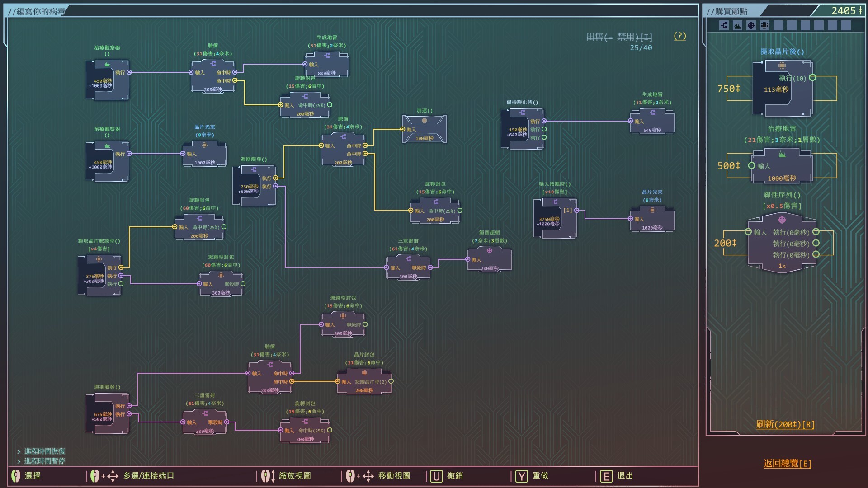Click the chip filter icon in shop
Viewport: 868px width, 488px height.
(764, 25)
